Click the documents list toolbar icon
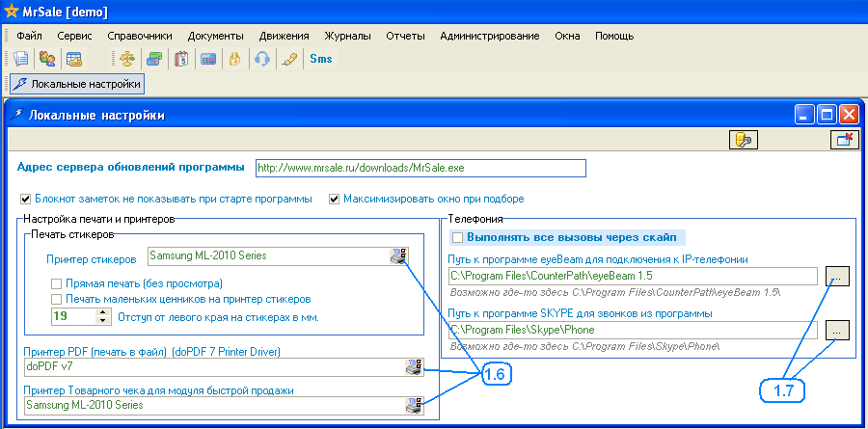 (x=21, y=59)
